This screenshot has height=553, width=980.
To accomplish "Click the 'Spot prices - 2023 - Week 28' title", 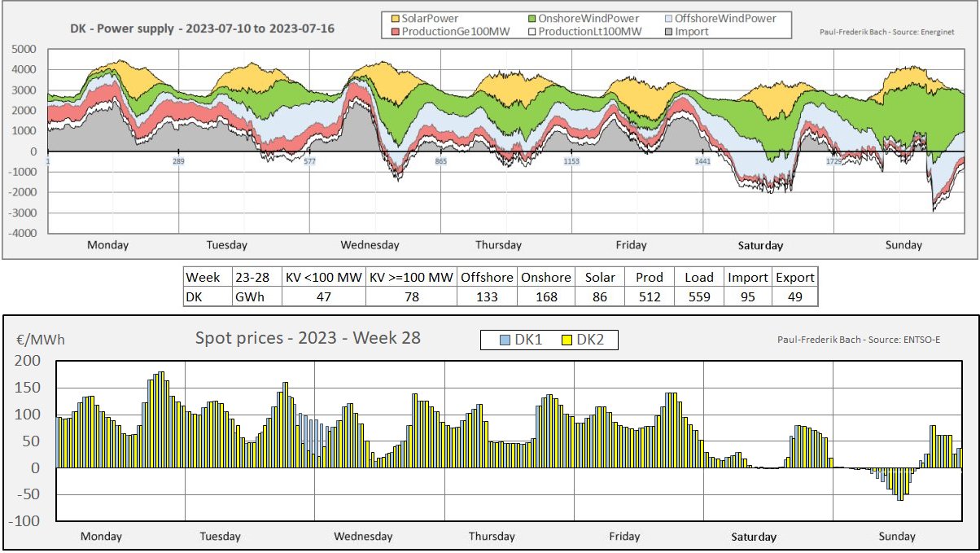I will pos(308,338).
